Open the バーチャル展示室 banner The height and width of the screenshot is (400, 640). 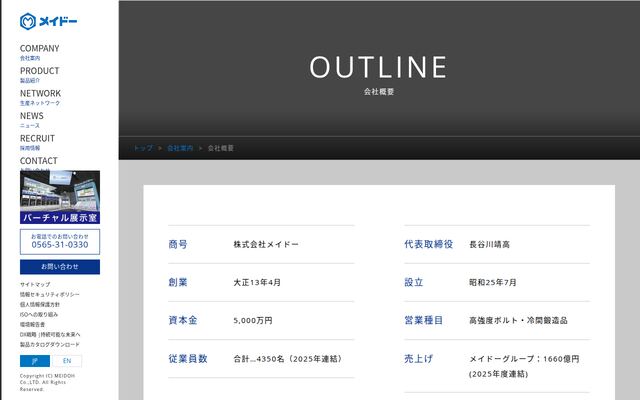coord(60,197)
